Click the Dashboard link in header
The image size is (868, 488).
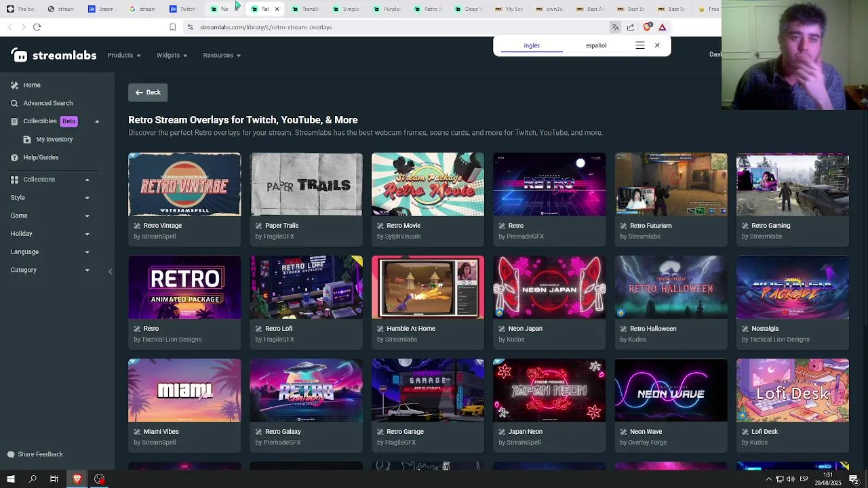(715, 55)
